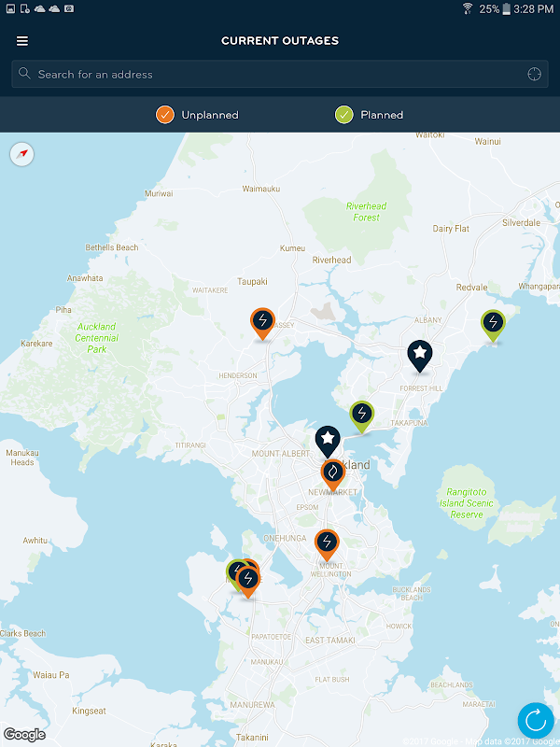Tap the Bethells Beach map label
Image resolution: width=560 pixels, height=747 pixels.
(112, 247)
